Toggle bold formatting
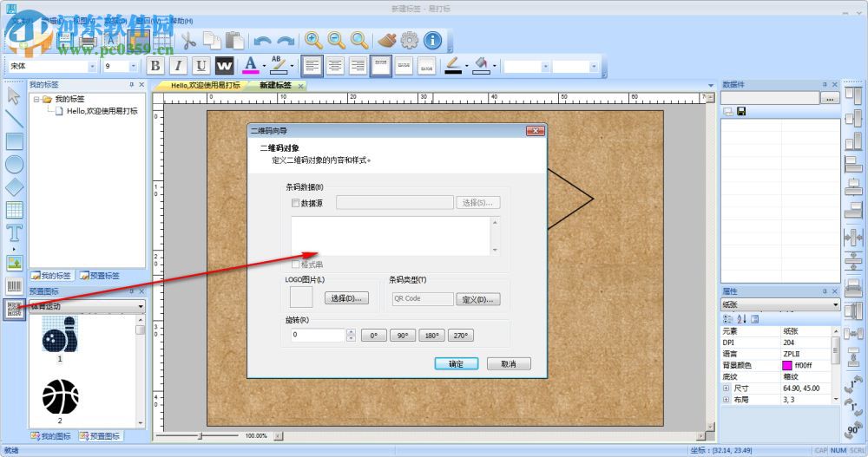868x457 pixels. [155, 66]
